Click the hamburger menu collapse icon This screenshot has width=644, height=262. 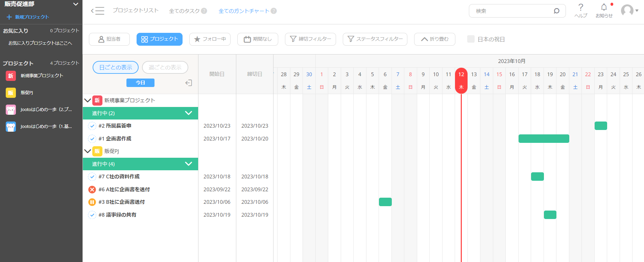pyautogui.click(x=97, y=11)
